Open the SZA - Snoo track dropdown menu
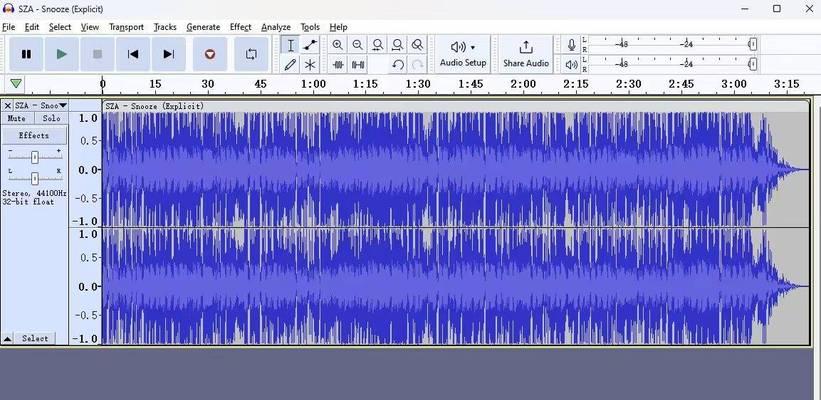821x400 pixels. click(41, 106)
